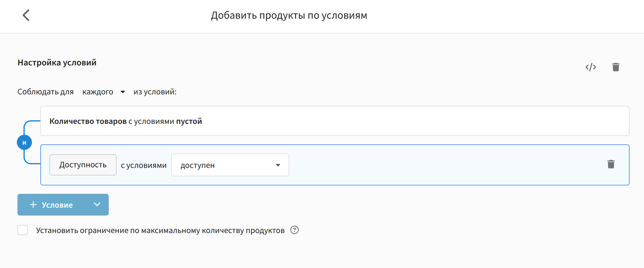This screenshot has width=644, height=268.
Task: Click the small arrow next to 'каждого'
Action: 123,92
